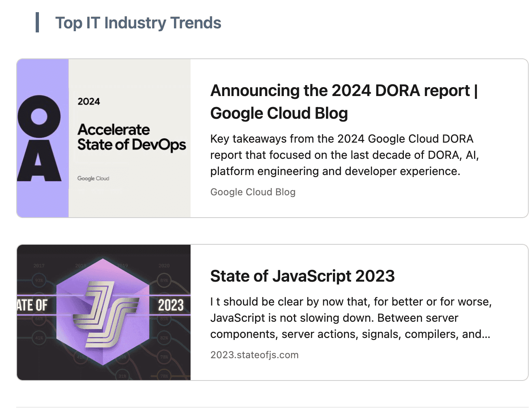Click the DORA report description starting 'Key takeaways'

pyautogui.click(x=345, y=155)
